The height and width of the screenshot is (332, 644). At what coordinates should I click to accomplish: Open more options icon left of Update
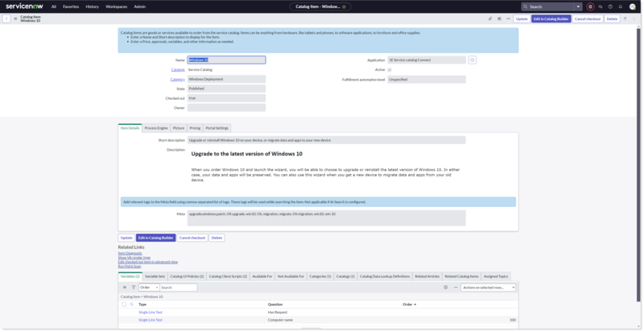(x=509, y=19)
